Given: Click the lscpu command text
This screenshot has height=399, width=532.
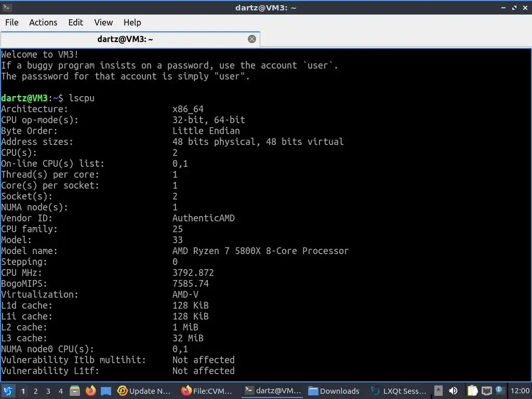Looking at the screenshot, I should pos(82,98).
